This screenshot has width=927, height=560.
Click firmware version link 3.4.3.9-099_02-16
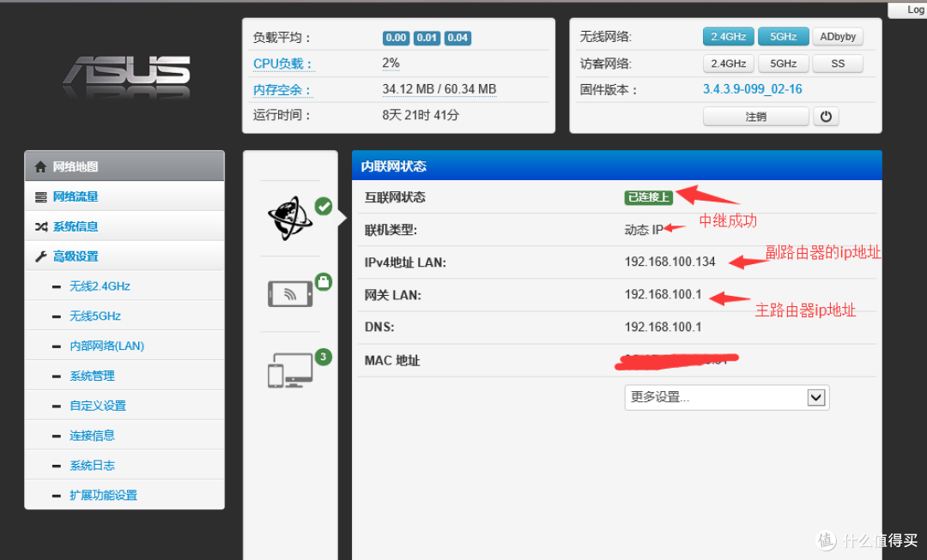752,89
